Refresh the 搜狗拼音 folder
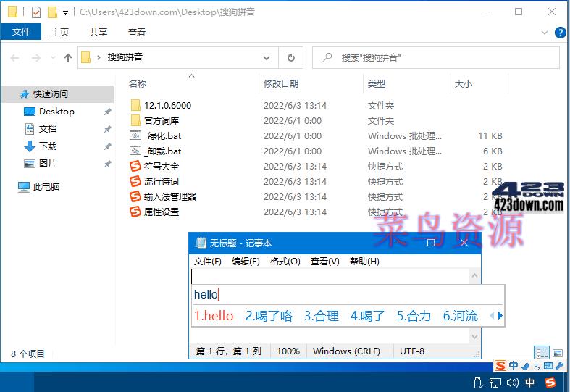Viewport: 570px width, 392px height. coord(291,57)
